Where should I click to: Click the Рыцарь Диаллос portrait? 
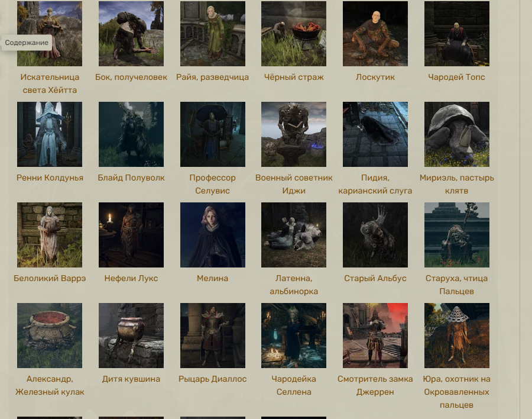[212, 336]
